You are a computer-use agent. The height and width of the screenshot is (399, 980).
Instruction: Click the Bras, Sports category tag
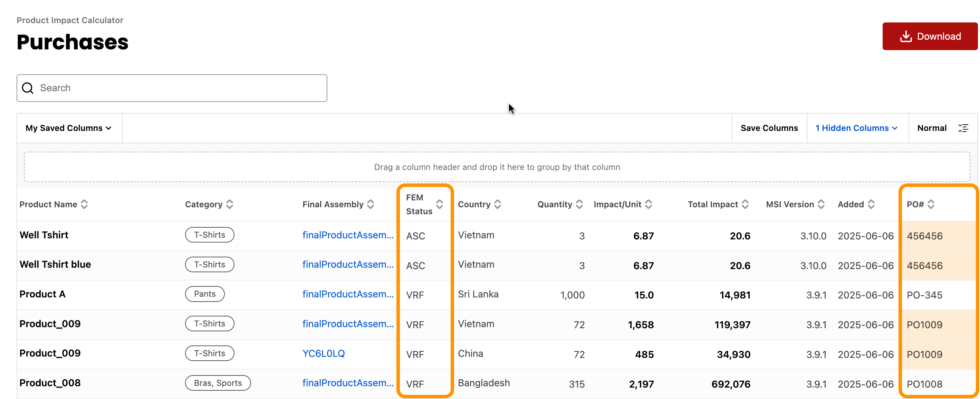pos(218,383)
